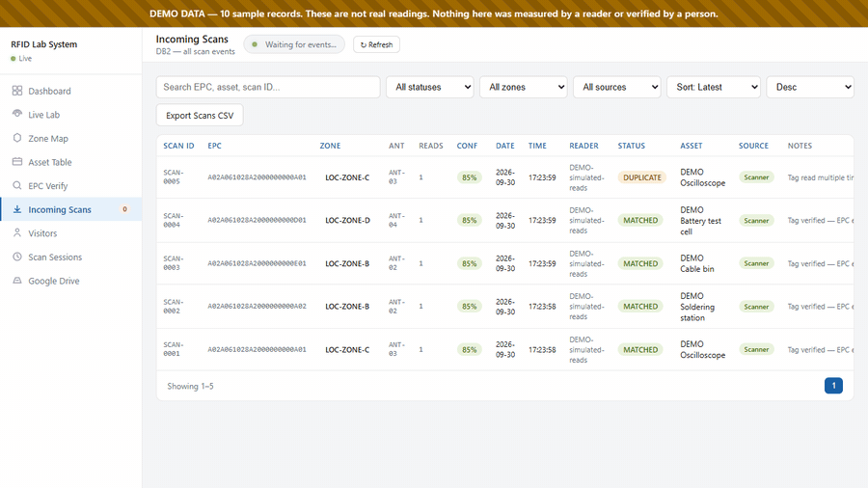
Task: Click the Live Lab signal icon
Action: tap(17, 114)
